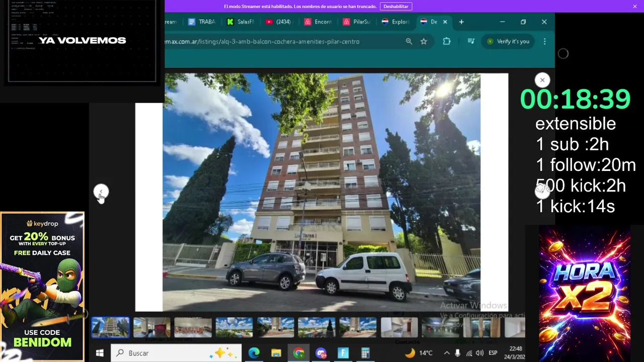Expand the hidden system tray icons chevron
Screen dimensions: 644x362
(446, 353)
